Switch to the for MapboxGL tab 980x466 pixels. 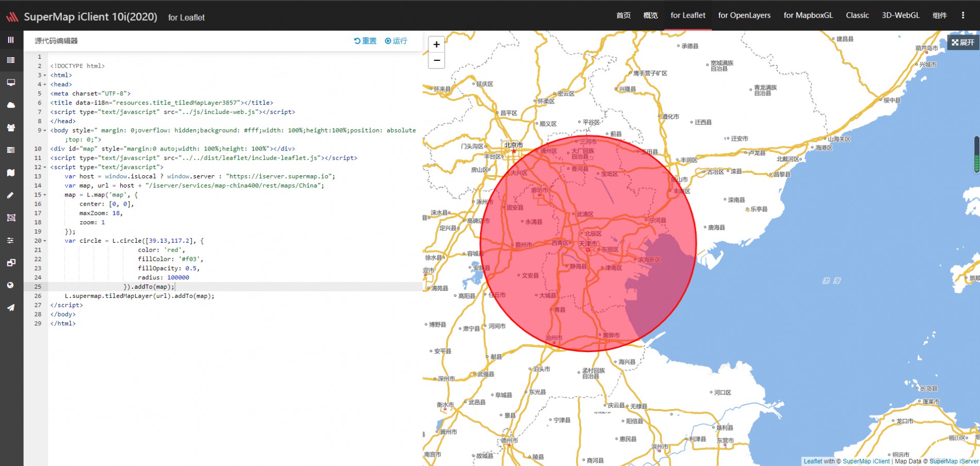coord(808,15)
